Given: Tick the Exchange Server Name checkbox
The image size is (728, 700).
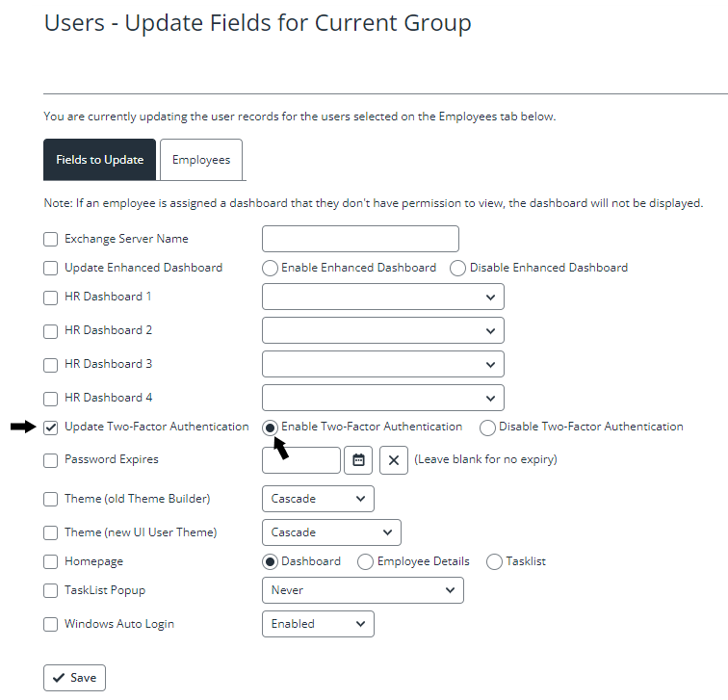Looking at the screenshot, I should click(x=51, y=239).
